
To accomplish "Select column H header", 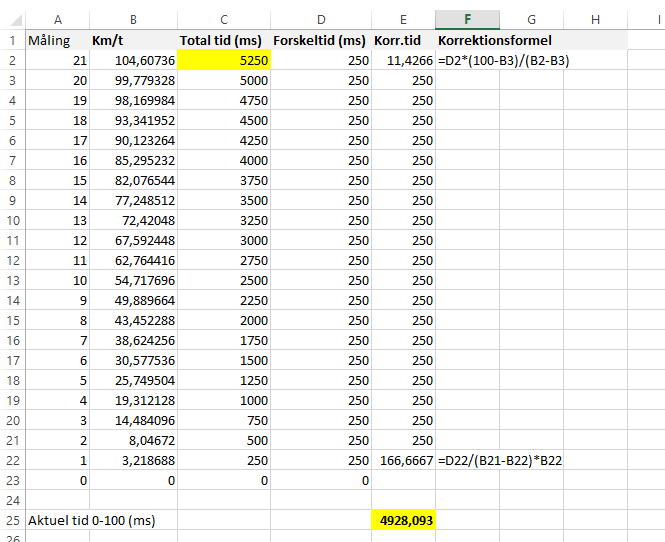I will [x=595, y=20].
